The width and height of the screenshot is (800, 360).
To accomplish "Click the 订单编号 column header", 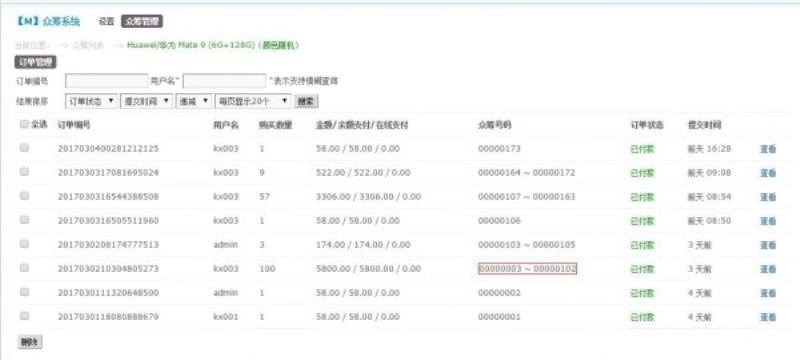I will coord(74,125).
